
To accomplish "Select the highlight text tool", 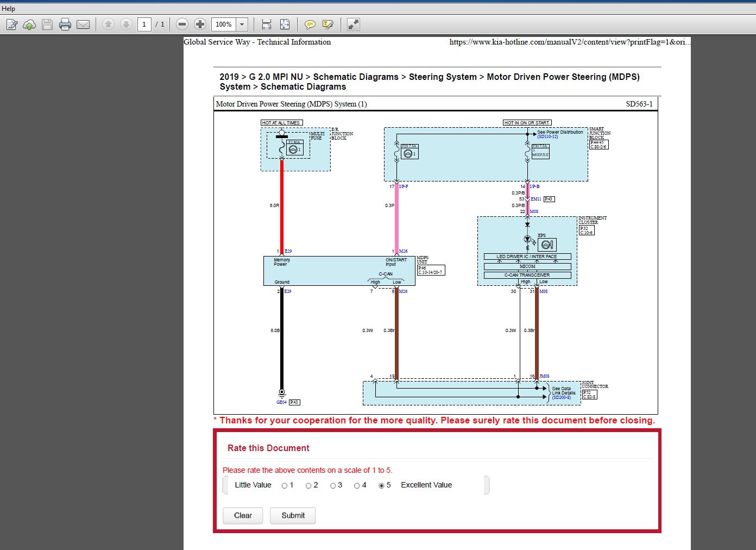I will (x=327, y=24).
